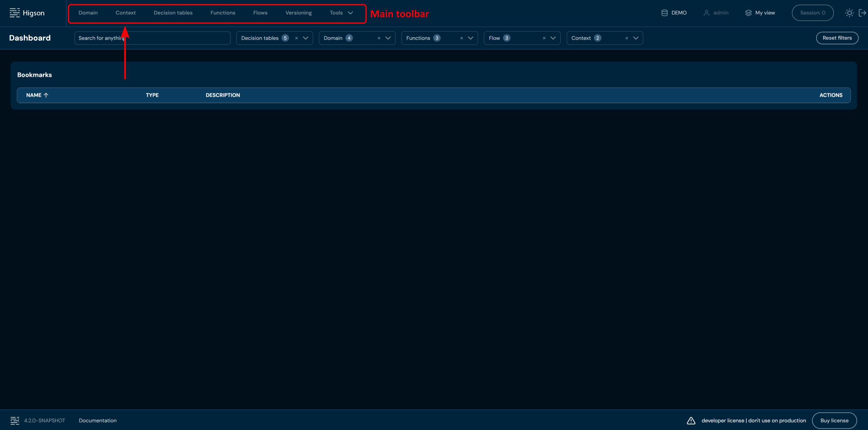Expand the Context filter dropdown
This screenshot has width=868, height=430.
pos(635,38)
